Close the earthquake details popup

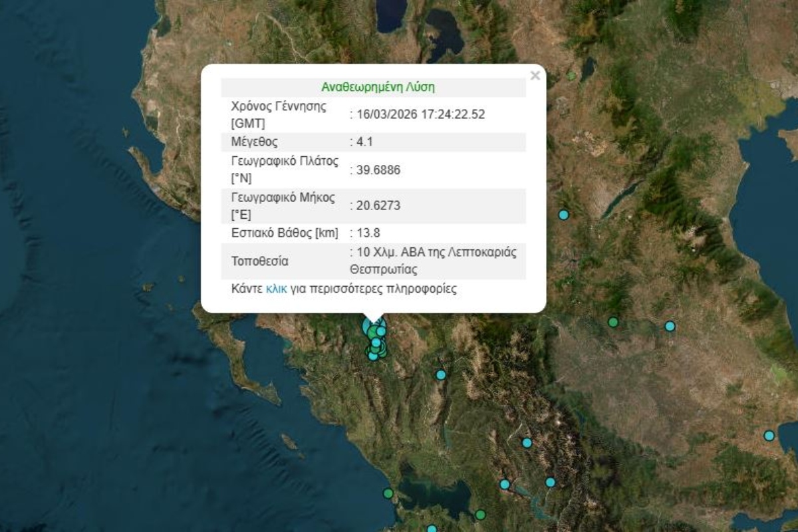[x=535, y=76]
